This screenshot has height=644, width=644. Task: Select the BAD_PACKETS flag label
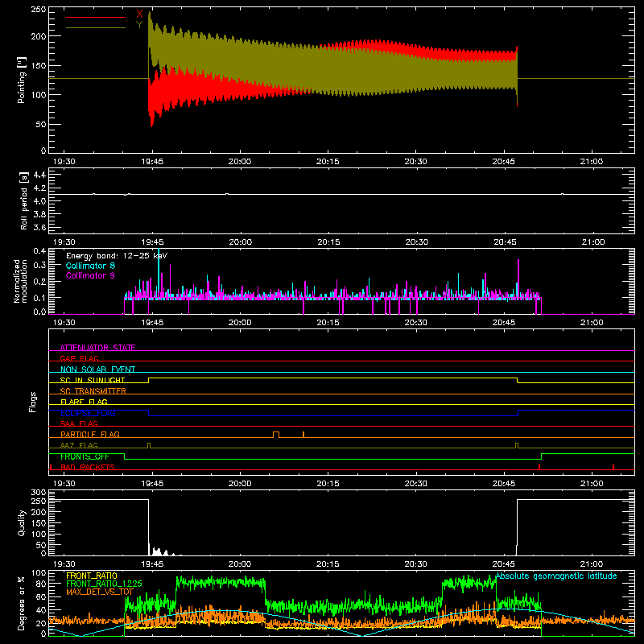(88, 467)
